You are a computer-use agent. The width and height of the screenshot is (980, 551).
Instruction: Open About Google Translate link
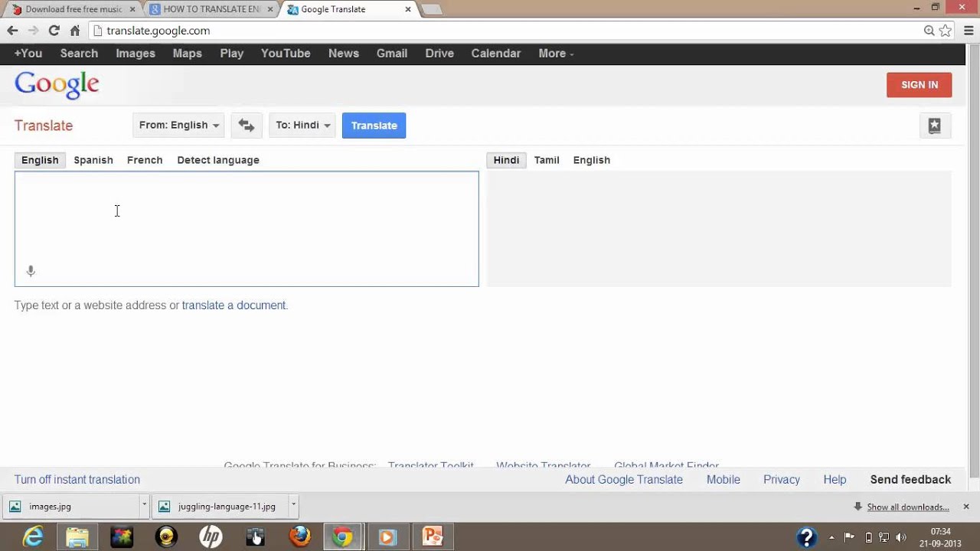[624, 480]
